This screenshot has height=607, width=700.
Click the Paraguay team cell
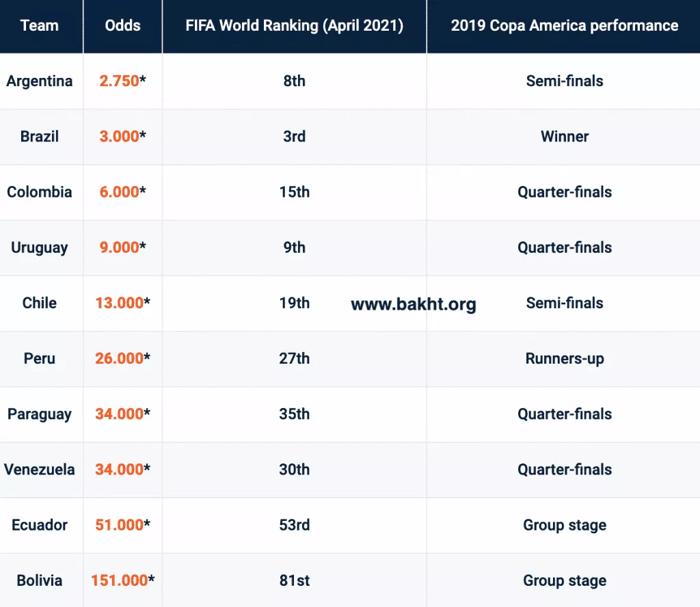pyautogui.click(x=40, y=414)
